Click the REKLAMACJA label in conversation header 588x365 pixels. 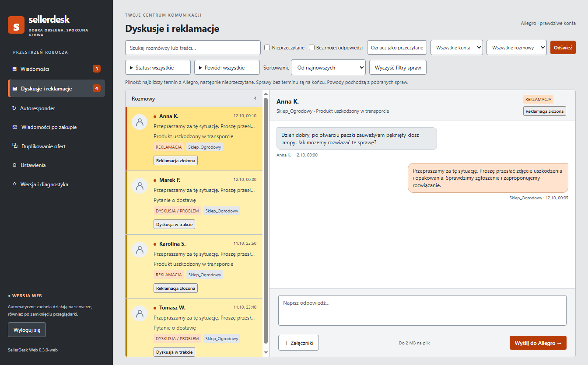538,100
